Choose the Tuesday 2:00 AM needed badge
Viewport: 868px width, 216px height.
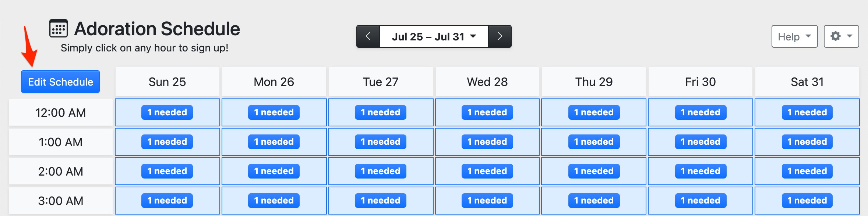point(380,171)
